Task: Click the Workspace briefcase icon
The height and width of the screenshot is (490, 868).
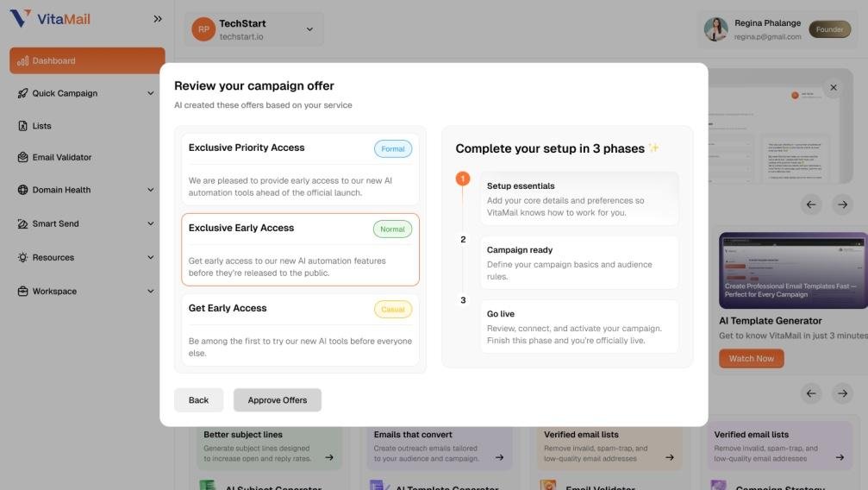Action: [22, 291]
